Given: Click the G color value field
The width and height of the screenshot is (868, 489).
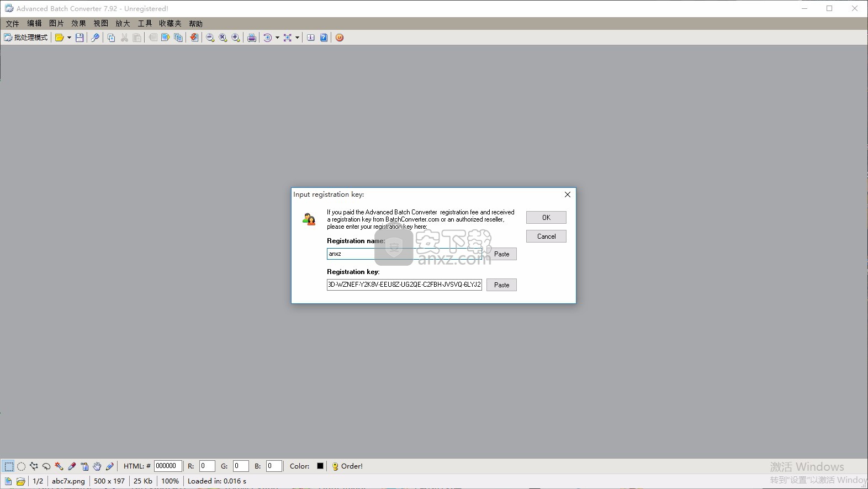Looking at the screenshot, I should [241, 466].
